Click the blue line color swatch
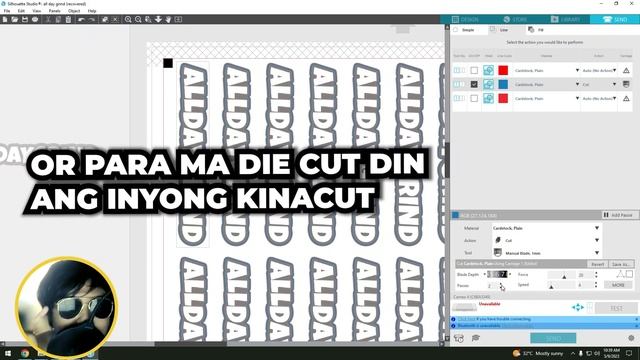Screen dimensions: 640x360 pos(503,84)
